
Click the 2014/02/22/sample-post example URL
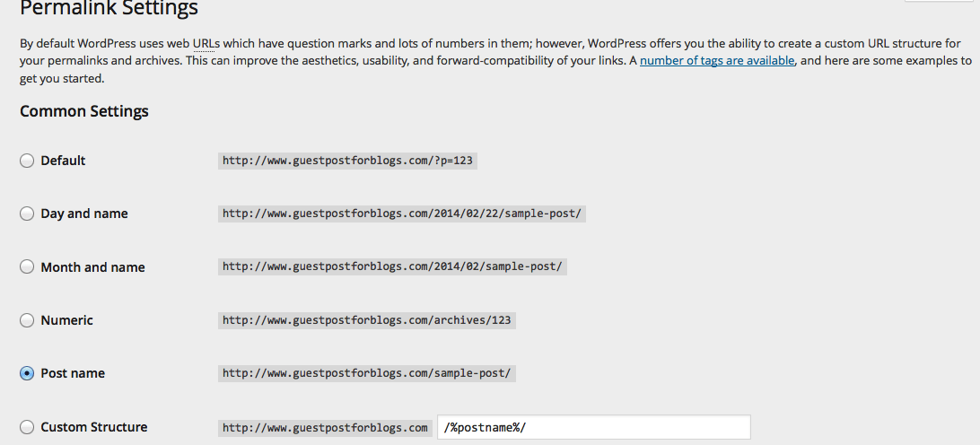(402, 214)
